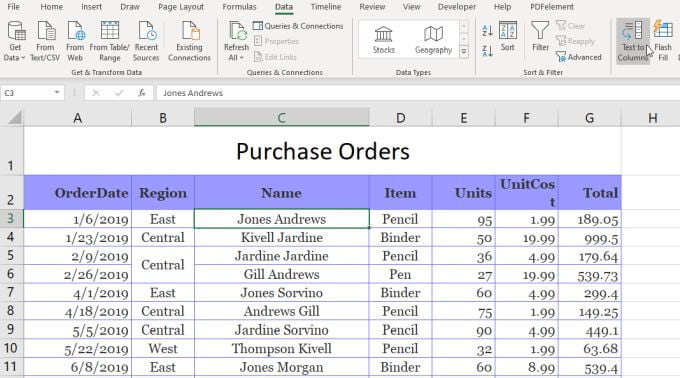This screenshot has height=378, width=680.
Task: Select the Stocks data type
Action: point(384,40)
